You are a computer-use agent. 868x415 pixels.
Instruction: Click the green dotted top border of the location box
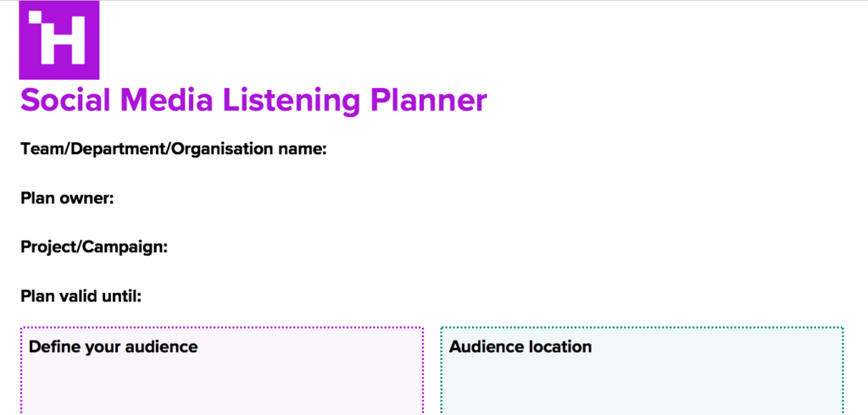(642, 328)
